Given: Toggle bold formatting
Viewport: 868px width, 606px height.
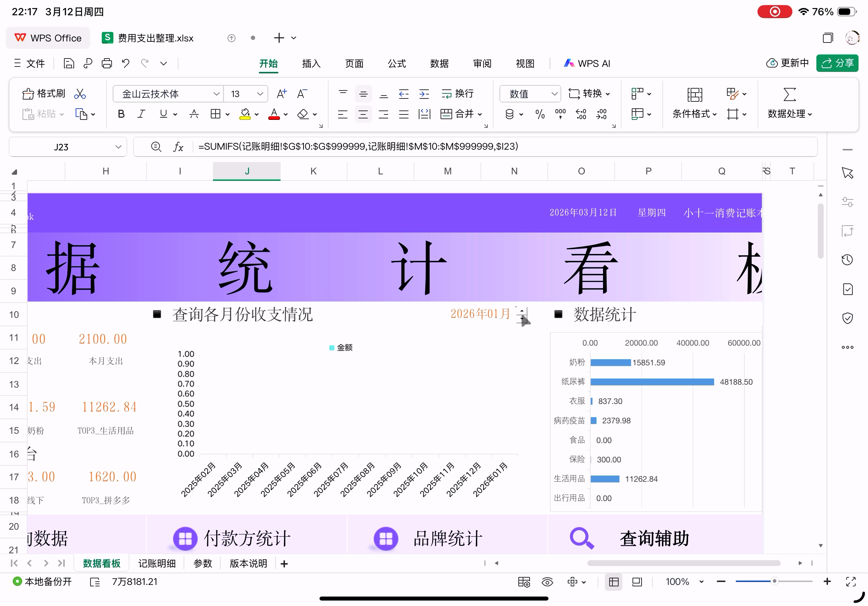Looking at the screenshot, I should 121,114.
